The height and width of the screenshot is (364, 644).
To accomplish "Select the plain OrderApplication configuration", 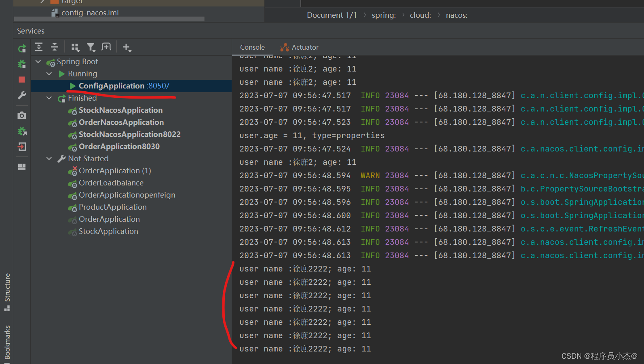I will tap(109, 219).
